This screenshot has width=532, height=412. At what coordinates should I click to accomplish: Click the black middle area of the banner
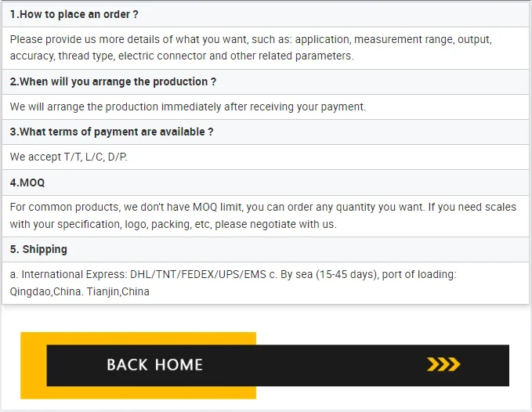pyautogui.click(x=313, y=365)
